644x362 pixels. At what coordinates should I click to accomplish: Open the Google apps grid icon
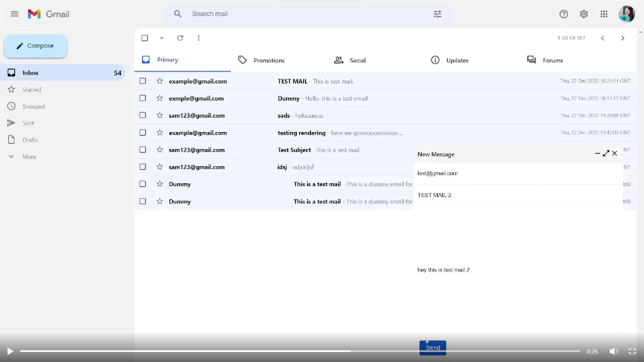[x=604, y=14]
